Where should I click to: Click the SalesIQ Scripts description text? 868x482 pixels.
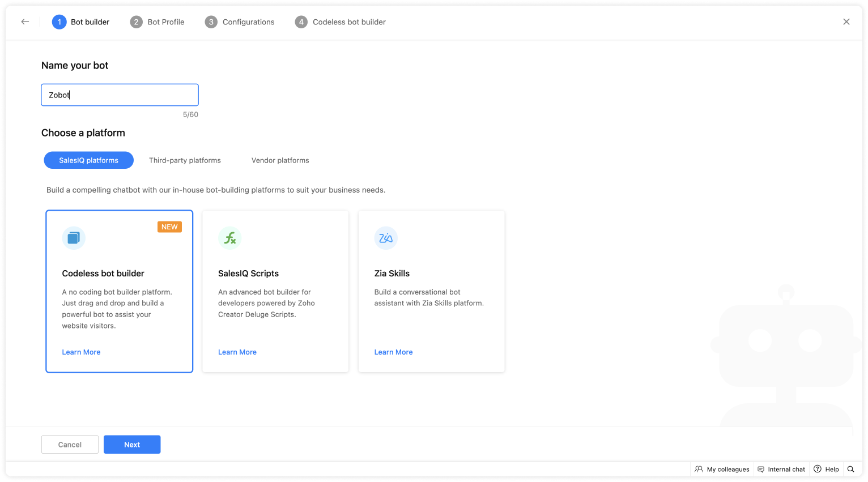pyautogui.click(x=266, y=304)
